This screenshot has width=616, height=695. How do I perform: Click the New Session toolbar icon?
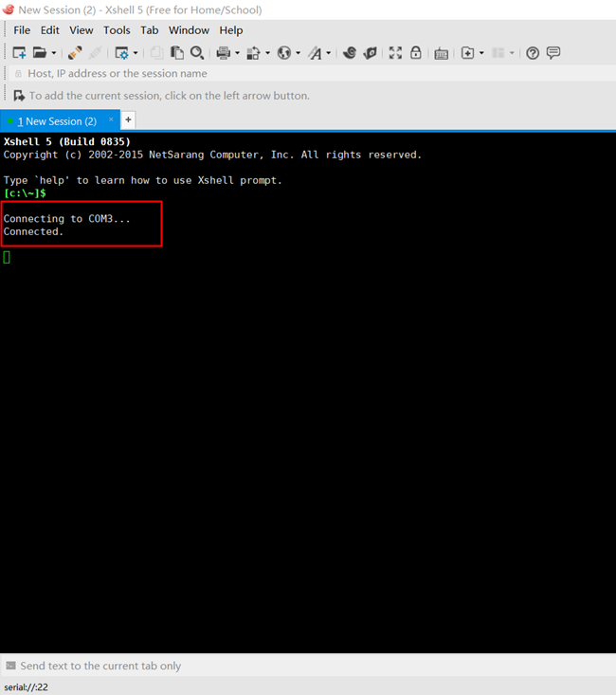click(19, 53)
